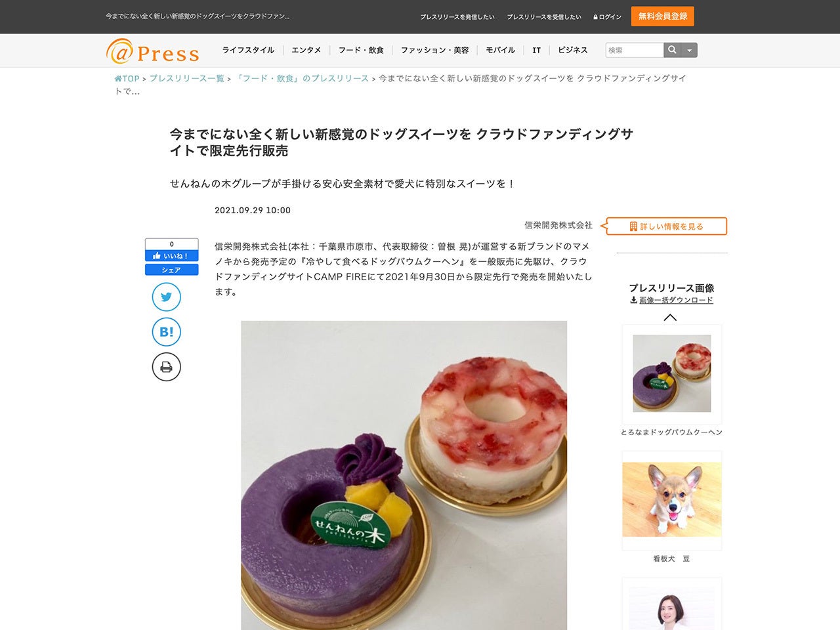
Task: Open the ログイン link
Action: pyautogui.click(x=607, y=17)
